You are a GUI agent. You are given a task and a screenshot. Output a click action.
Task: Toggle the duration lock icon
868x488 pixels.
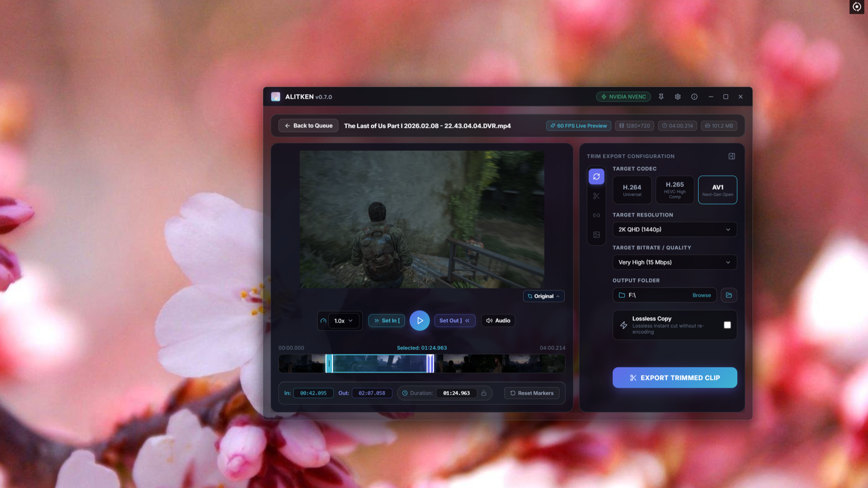(x=484, y=393)
